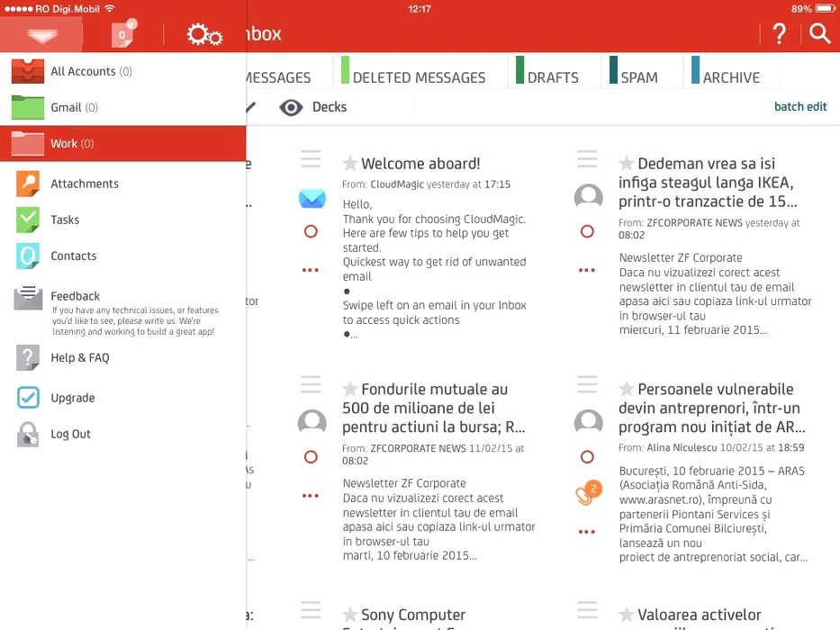
Task: Switch to the Drafts tab
Action: point(553,77)
